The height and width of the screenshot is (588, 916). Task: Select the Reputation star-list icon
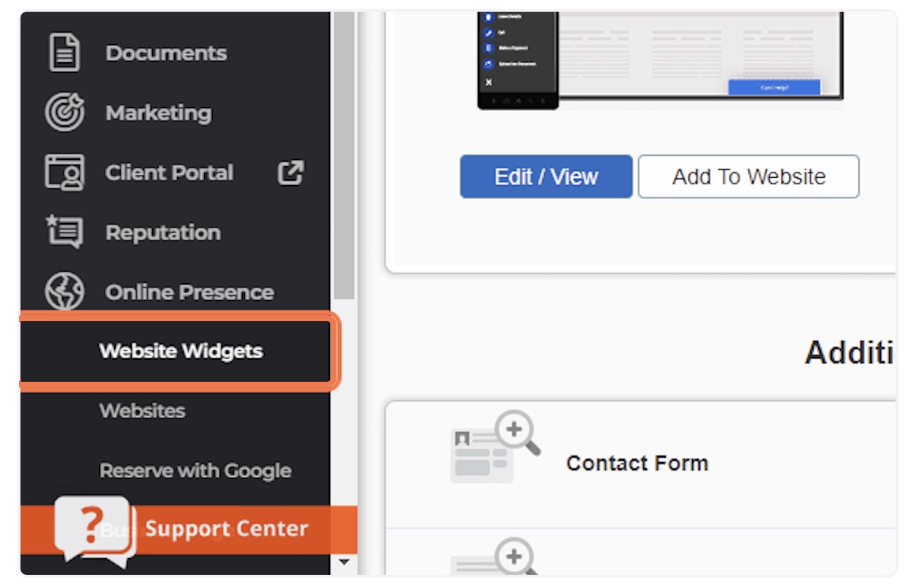64,233
